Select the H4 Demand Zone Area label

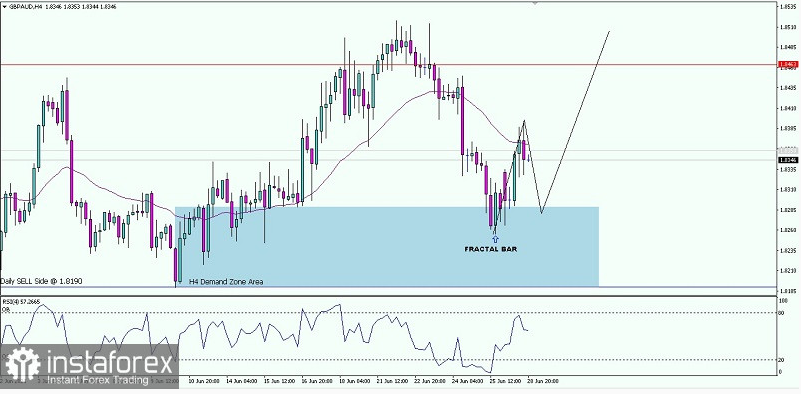pyautogui.click(x=226, y=282)
